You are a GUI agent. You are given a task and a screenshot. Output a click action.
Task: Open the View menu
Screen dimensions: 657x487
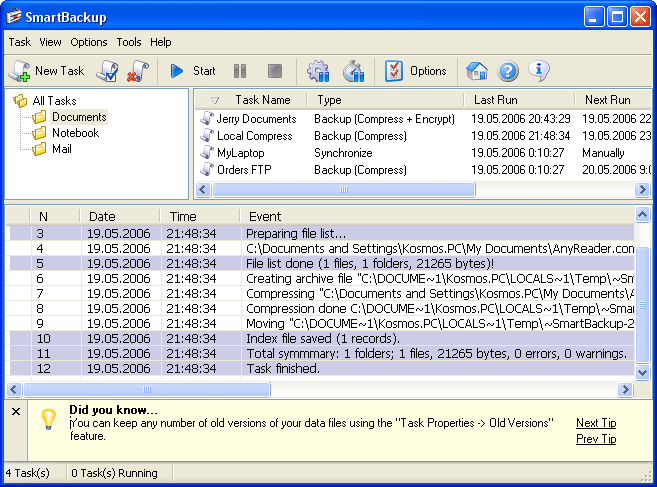click(x=50, y=42)
